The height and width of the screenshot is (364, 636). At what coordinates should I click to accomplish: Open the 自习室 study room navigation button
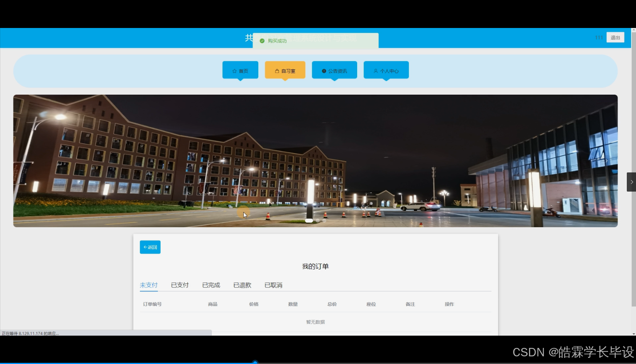[285, 70]
